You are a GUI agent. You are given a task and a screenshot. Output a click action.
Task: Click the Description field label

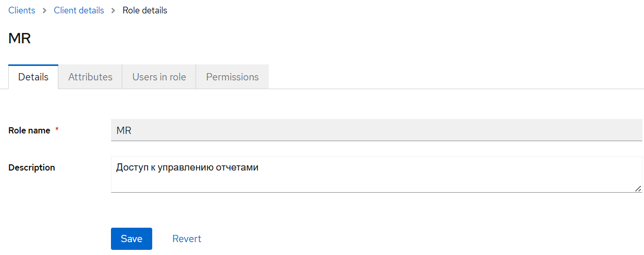(x=31, y=167)
